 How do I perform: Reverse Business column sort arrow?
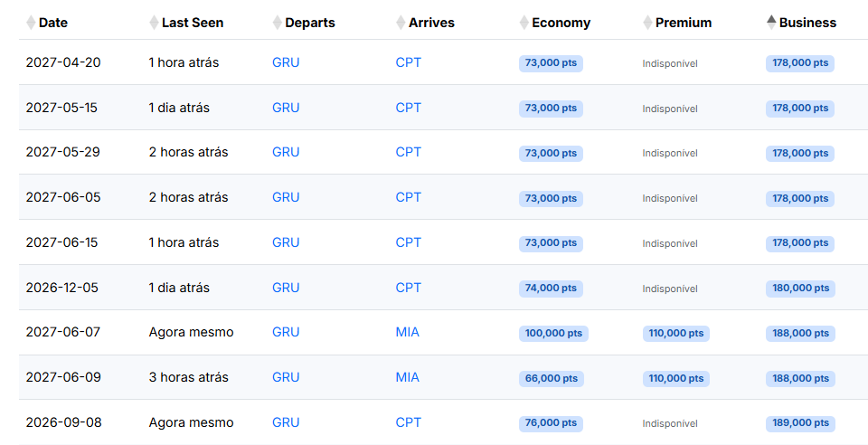click(771, 23)
